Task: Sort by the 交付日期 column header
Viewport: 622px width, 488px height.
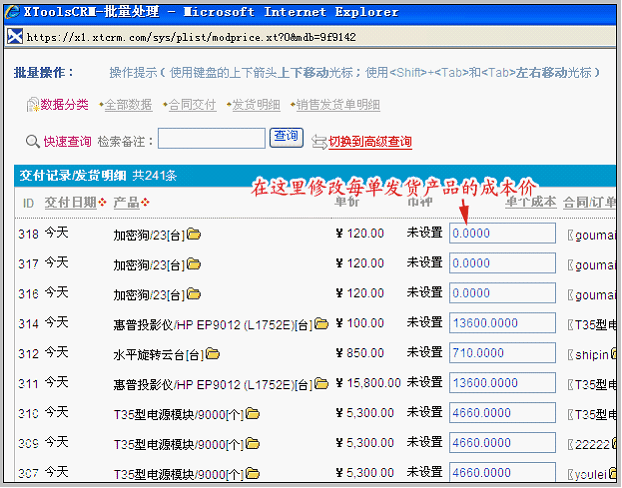Action: (x=70, y=203)
